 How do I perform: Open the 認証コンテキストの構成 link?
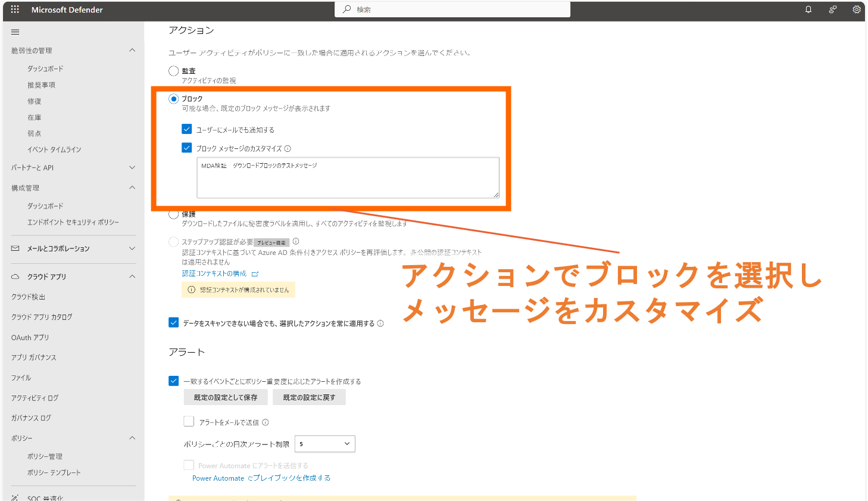click(x=214, y=273)
